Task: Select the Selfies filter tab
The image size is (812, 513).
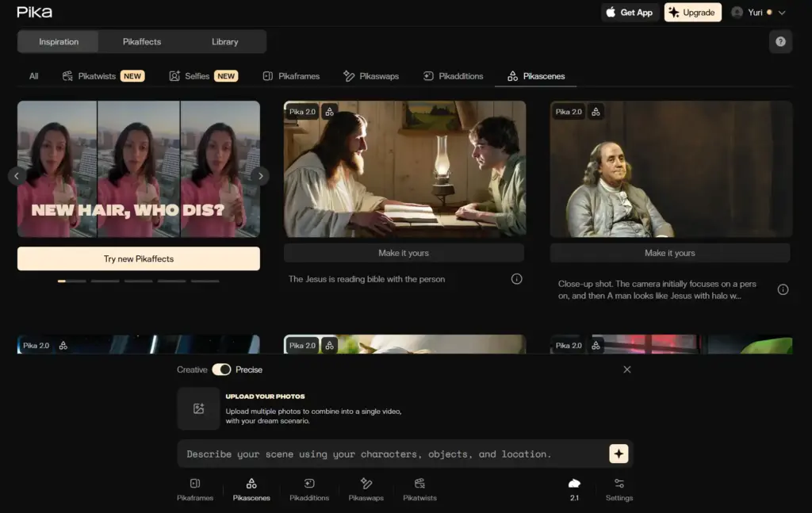Action: 203,76
